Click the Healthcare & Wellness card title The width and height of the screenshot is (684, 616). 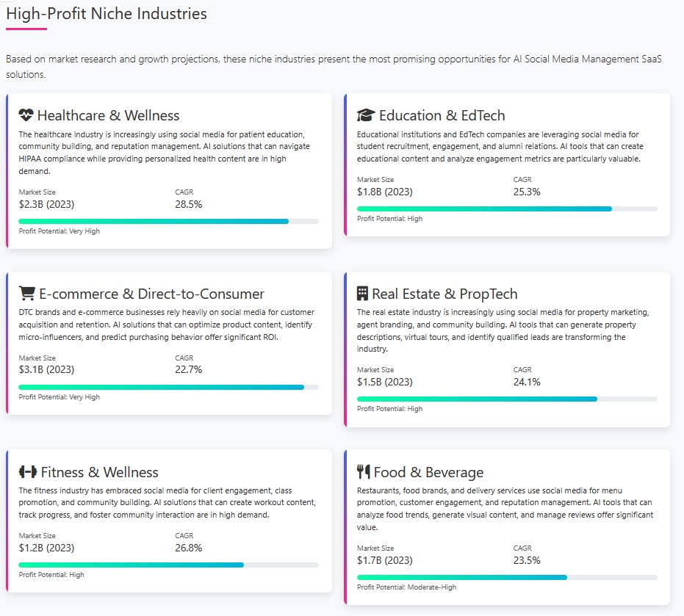click(108, 115)
